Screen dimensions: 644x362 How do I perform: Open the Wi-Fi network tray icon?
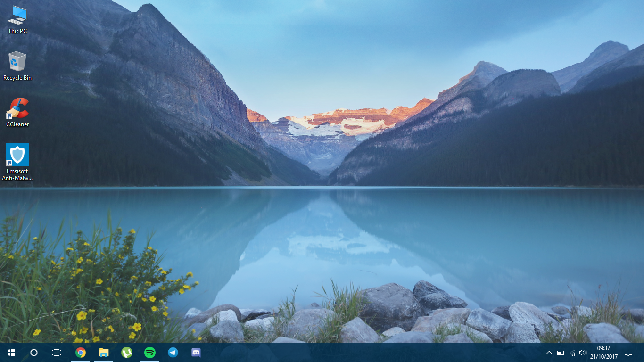click(572, 353)
